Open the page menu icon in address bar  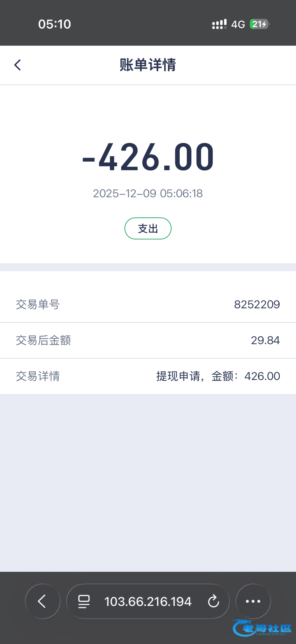click(84, 601)
